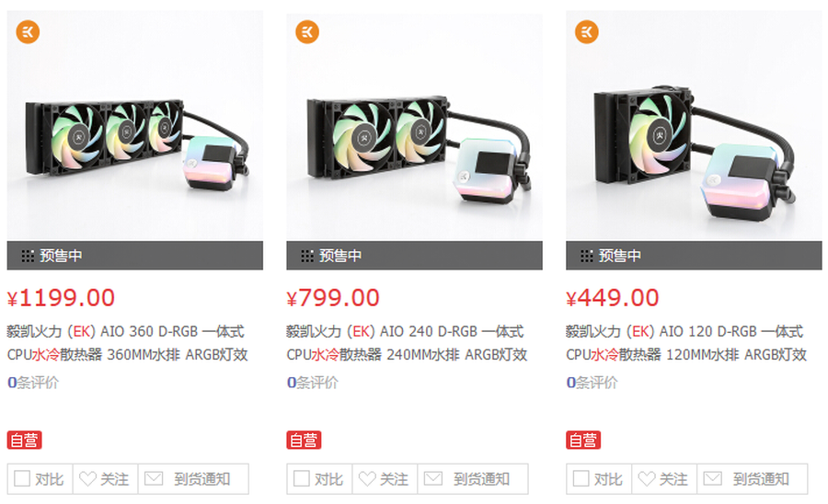The height and width of the screenshot is (504, 828).
Task: Click the 预售中 presale bar under the AIO 120 image
Action: click(694, 256)
